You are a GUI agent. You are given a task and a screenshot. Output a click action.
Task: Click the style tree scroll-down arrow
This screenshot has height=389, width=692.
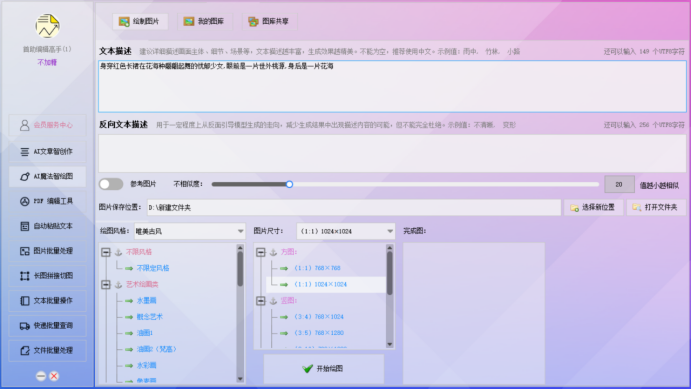coord(240,379)
